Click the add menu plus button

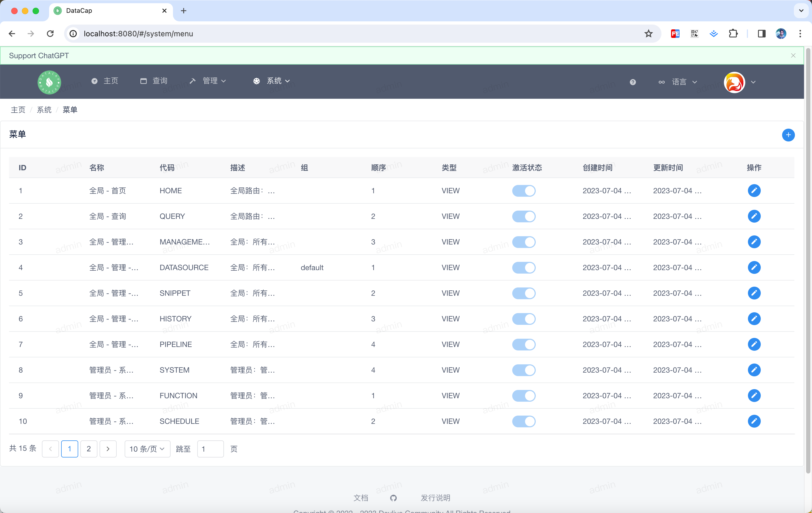788,135
